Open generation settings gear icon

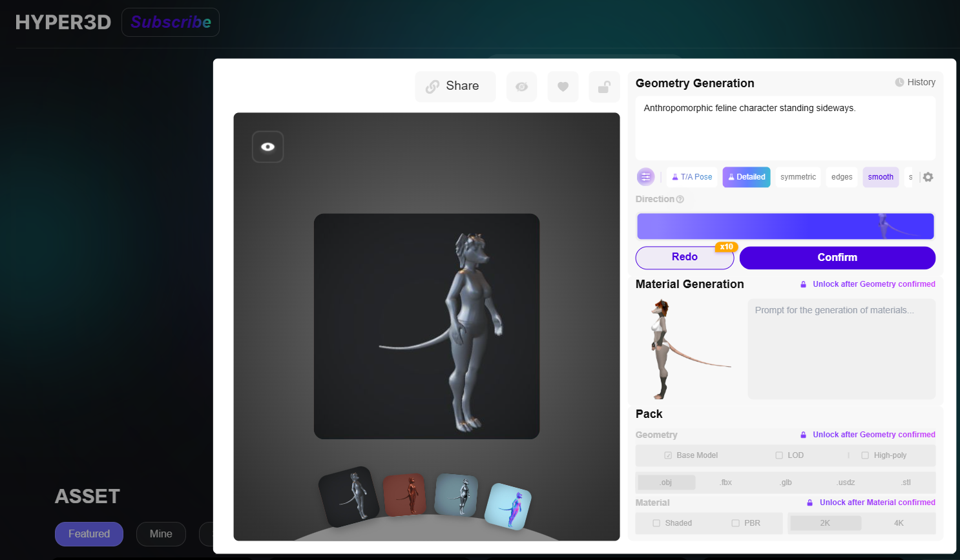point(928,177)
